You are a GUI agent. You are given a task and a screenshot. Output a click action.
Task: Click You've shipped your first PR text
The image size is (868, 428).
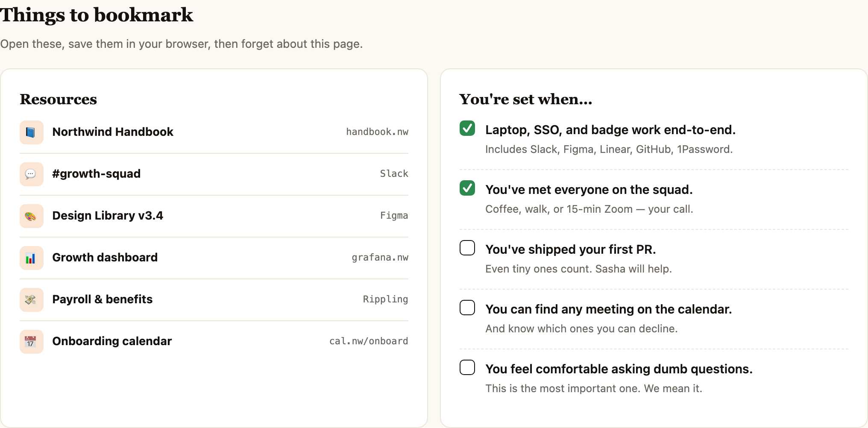click(x=571, y=249)
